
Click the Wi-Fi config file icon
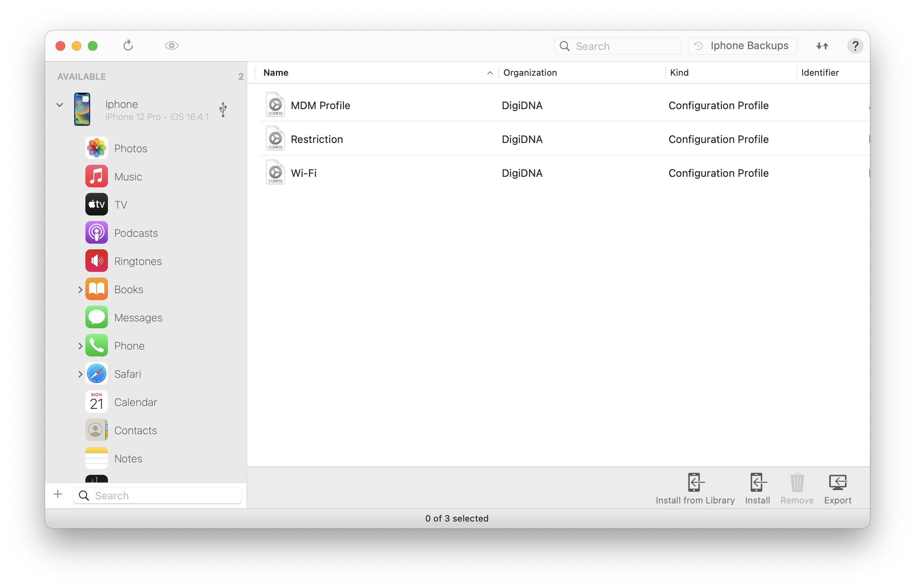[x=275, y=172]
